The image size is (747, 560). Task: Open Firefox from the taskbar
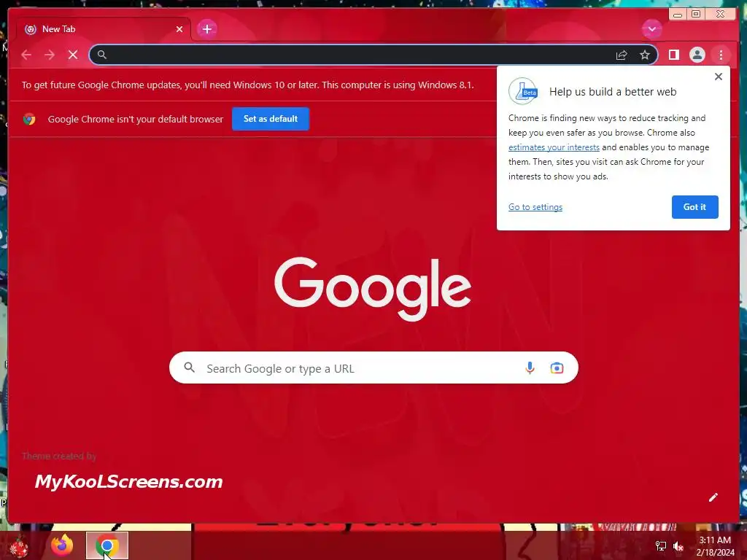[x=62, y=545]
